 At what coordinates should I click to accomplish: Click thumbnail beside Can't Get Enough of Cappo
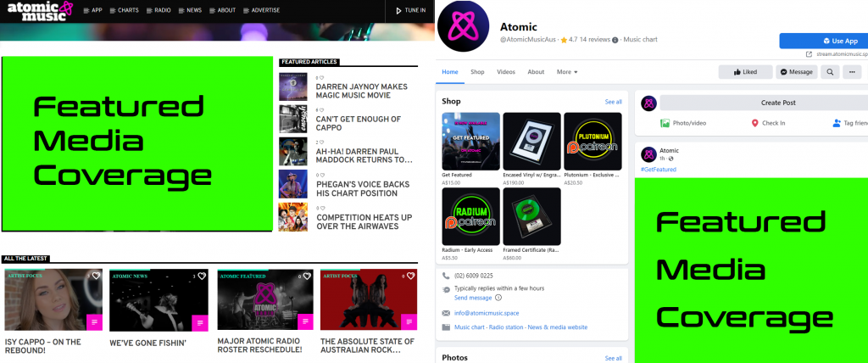pyautogui.click(x=292, y=119)
